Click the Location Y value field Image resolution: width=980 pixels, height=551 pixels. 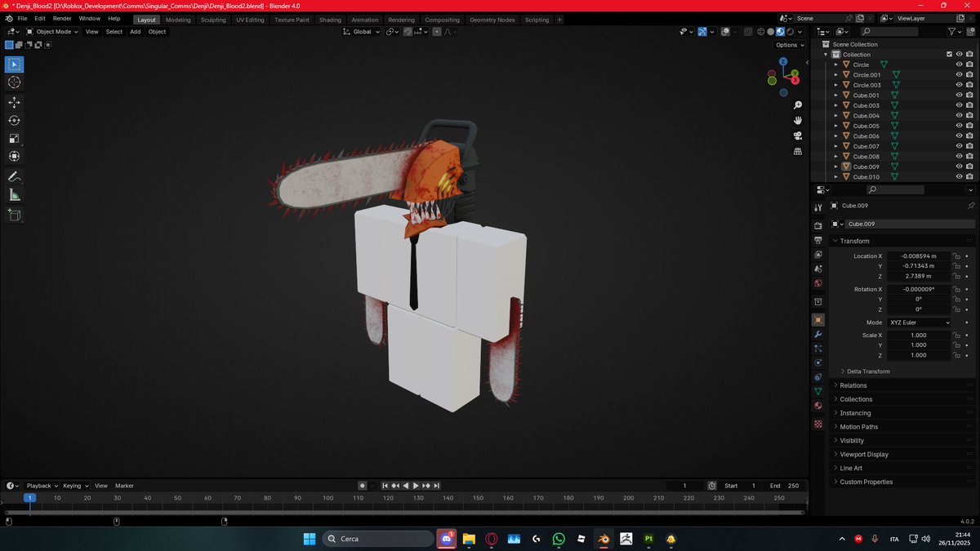(x=920, y=266)
